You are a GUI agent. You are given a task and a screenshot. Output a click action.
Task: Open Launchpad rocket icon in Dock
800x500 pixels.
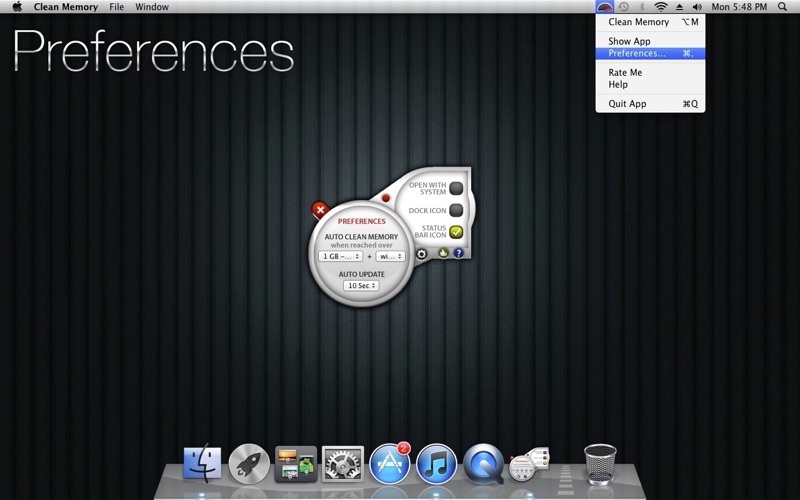[249, 463]
